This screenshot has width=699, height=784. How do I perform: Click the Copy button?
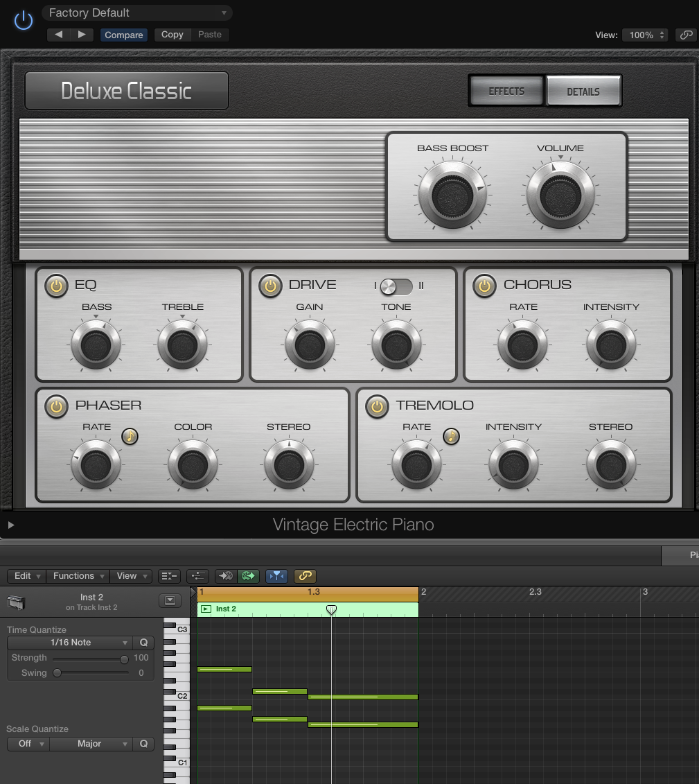click(172, 35)
